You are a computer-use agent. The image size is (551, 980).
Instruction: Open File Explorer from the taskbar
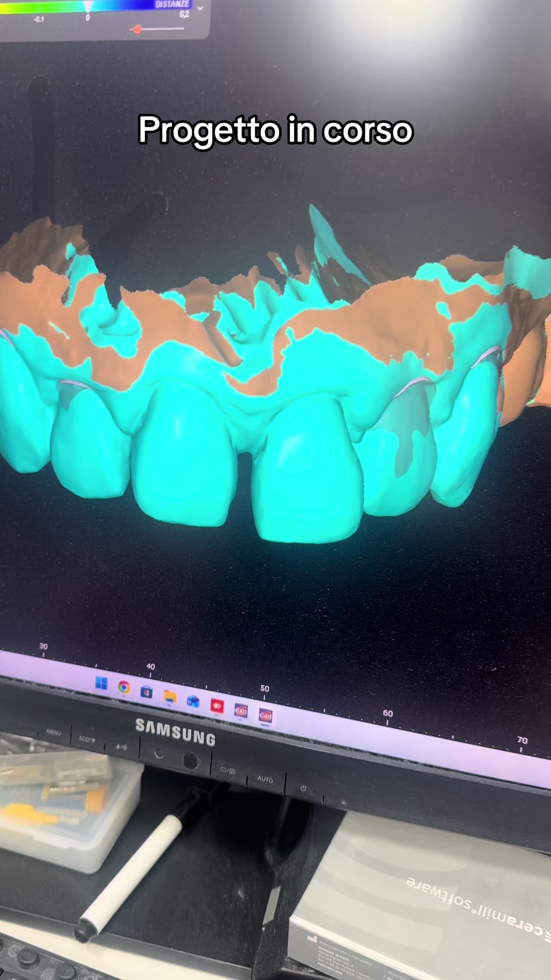click(x=170, y=697)
